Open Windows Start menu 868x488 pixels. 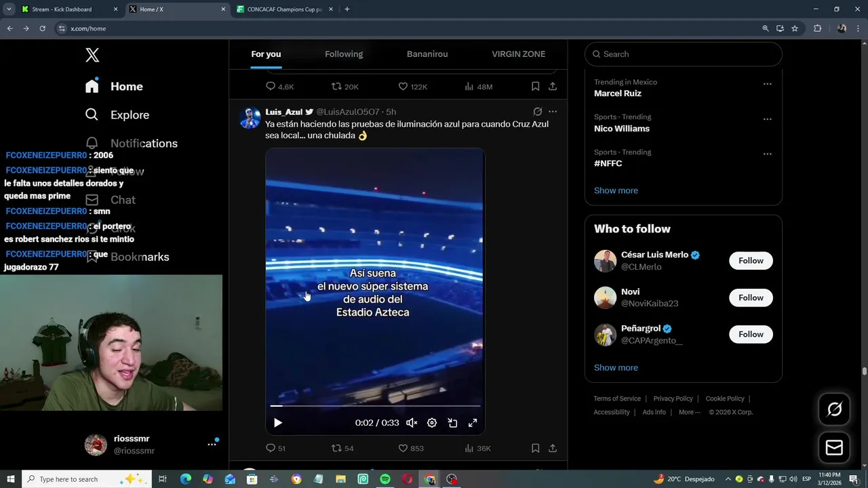click(x=11, y=479)
